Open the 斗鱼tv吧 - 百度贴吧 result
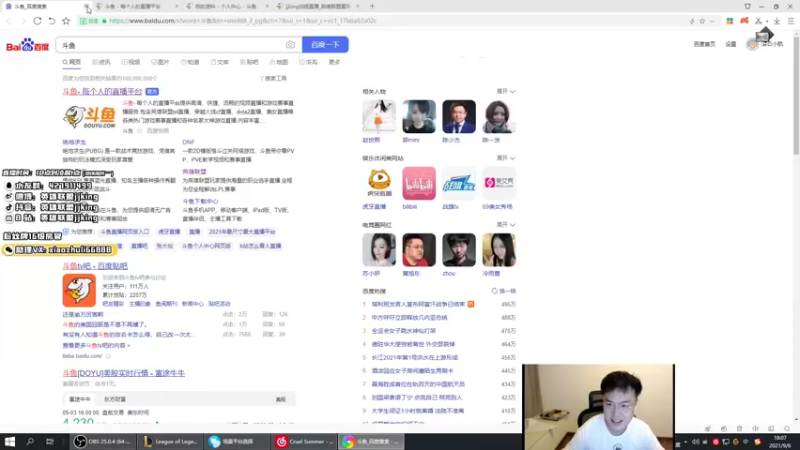This screenshot has height=450, width=800. (x=95, y=266)
